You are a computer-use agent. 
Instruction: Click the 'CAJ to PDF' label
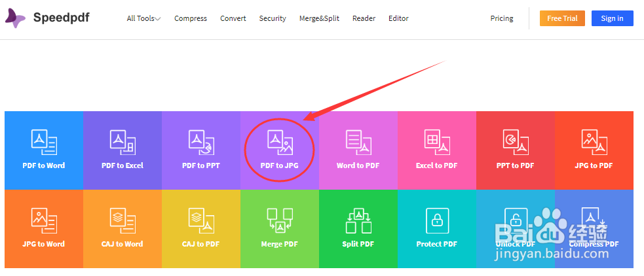[x=201, y=244]
